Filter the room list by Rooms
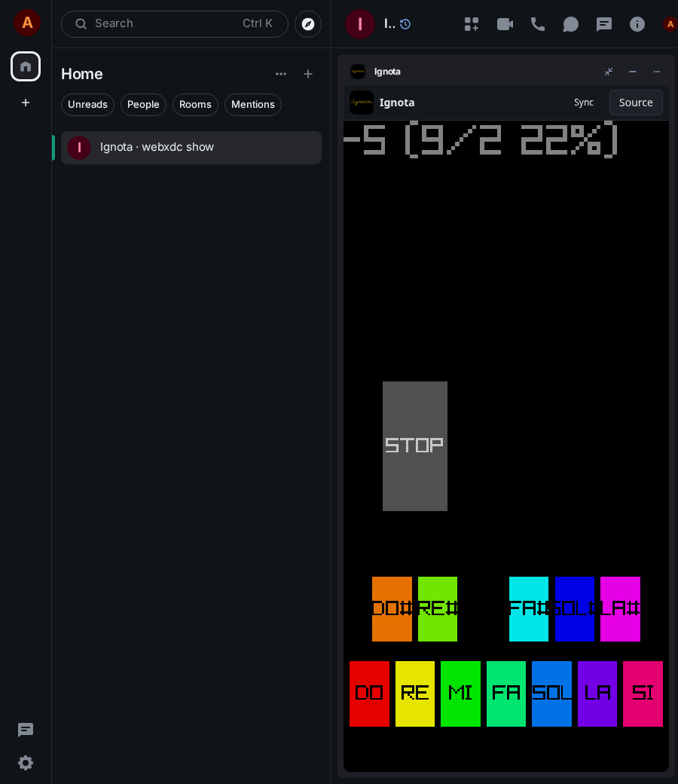Screen dimensions: 678x784 [x=195, y=105]
